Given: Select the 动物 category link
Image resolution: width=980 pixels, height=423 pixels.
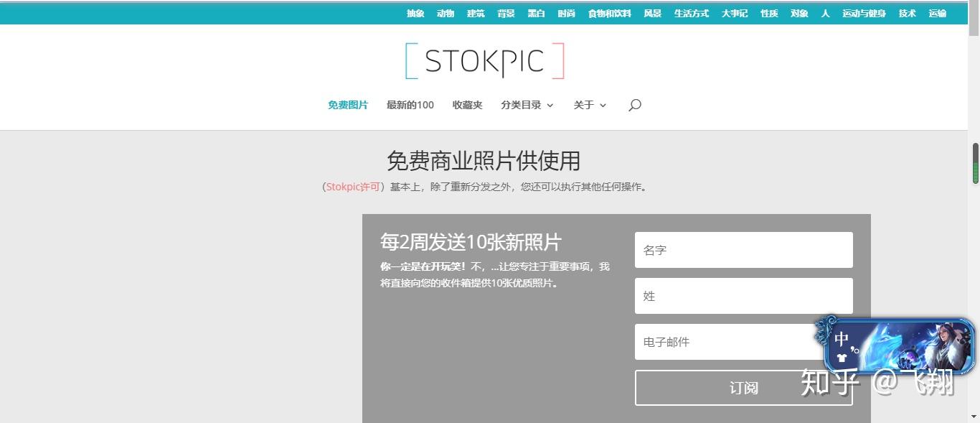Looking at the screenshot, I should (x=445, y=12).
